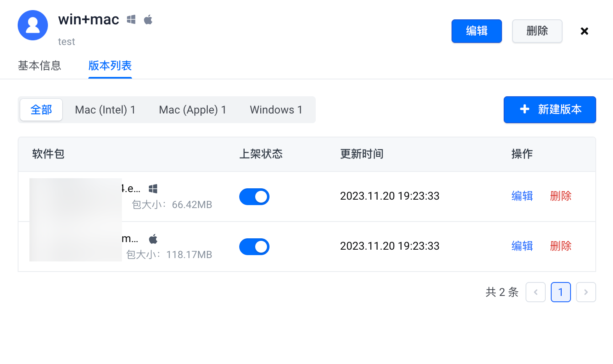Click the blue 编辑 button at top
Screen dimensions: 613x364
click(476, 31)
